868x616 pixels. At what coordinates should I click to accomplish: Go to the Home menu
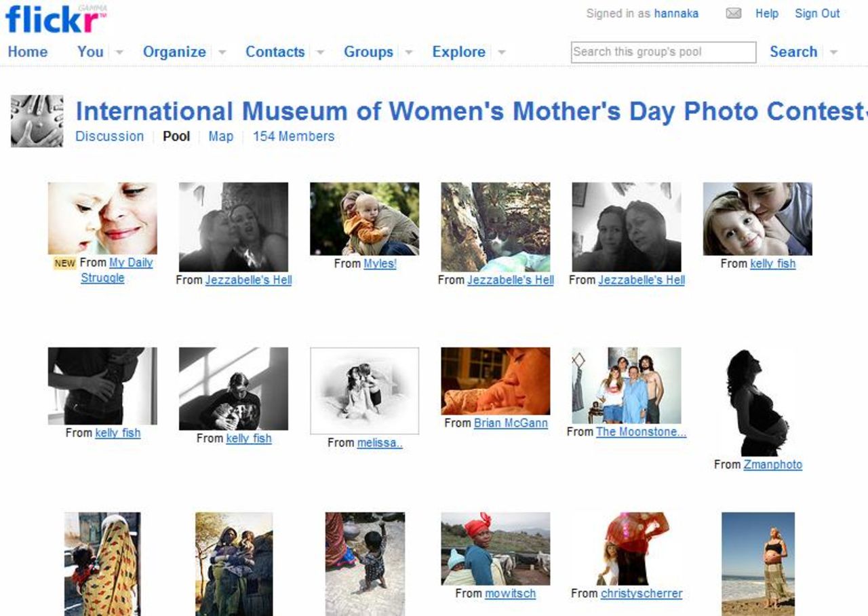point(28,52)
